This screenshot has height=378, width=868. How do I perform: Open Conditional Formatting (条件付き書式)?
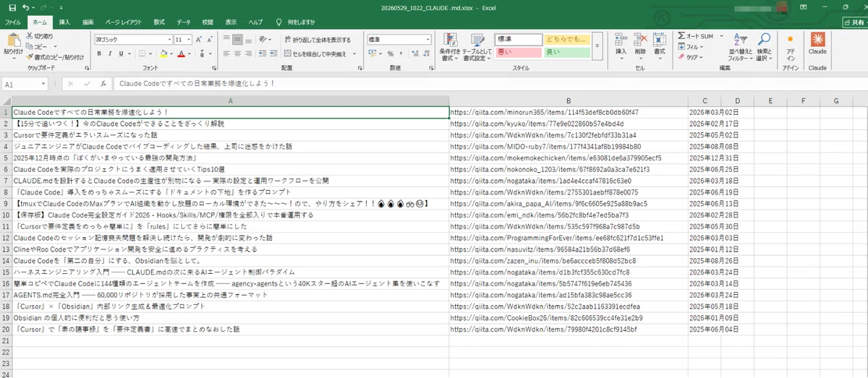click(451, 47)
